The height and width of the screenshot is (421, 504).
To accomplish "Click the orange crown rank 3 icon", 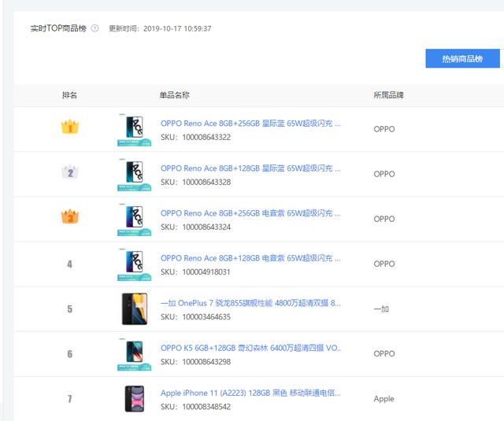I will 70,216.
